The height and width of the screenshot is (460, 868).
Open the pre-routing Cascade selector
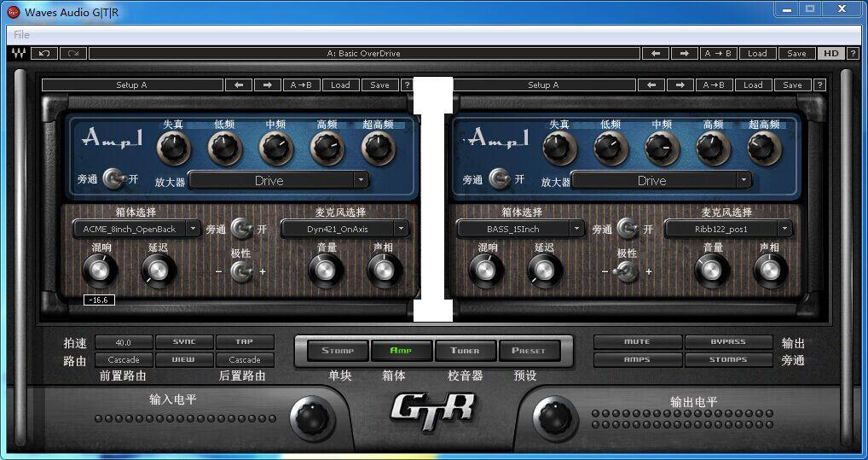pyautogui.click(x=124, y=359)
